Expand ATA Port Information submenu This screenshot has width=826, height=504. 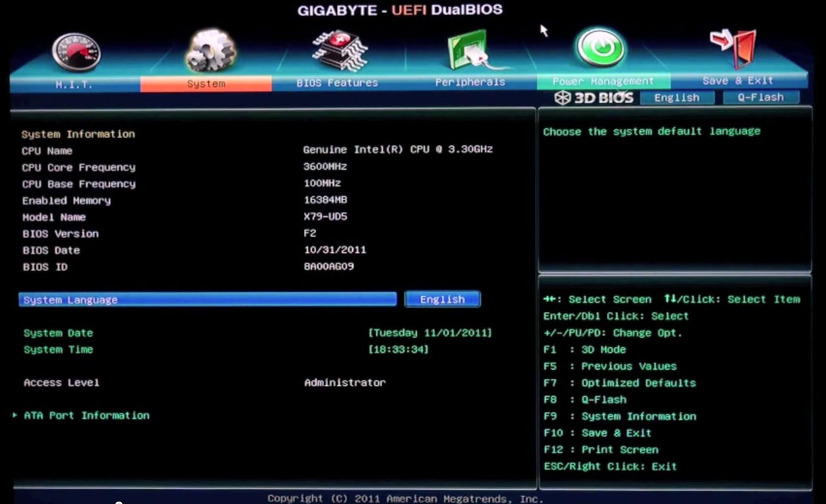point(86,416)
